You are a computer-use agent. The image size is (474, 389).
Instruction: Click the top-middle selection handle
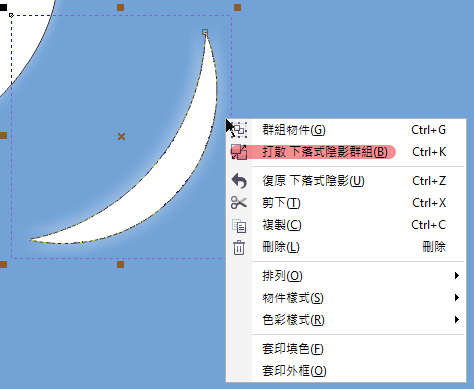(120, 7)
